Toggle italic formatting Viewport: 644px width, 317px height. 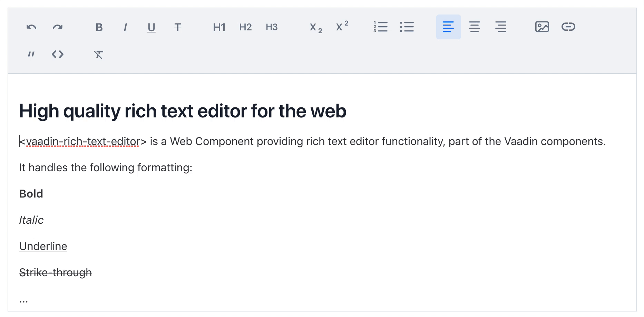[x=125, y=27]
